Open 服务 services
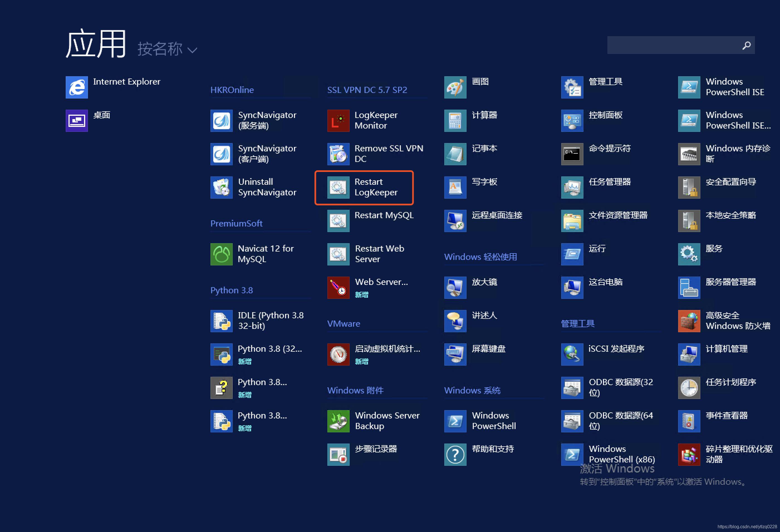 (x=689, y=254)
